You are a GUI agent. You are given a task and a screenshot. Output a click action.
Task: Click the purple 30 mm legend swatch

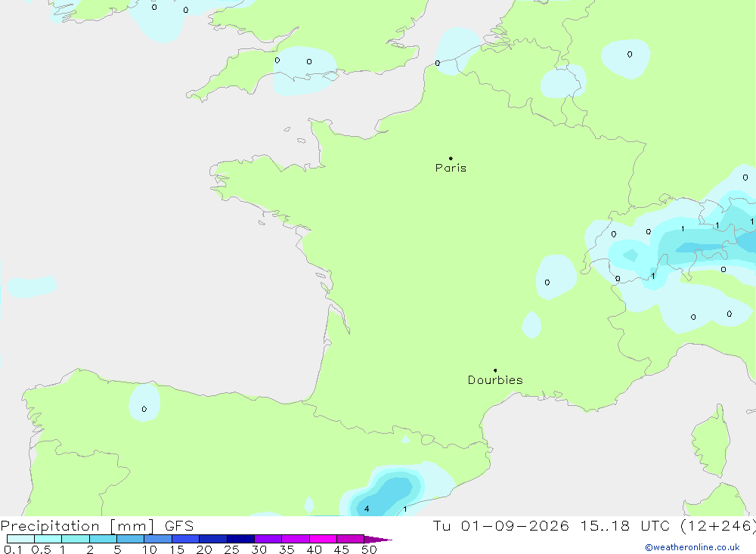click(x=268, y=539)
